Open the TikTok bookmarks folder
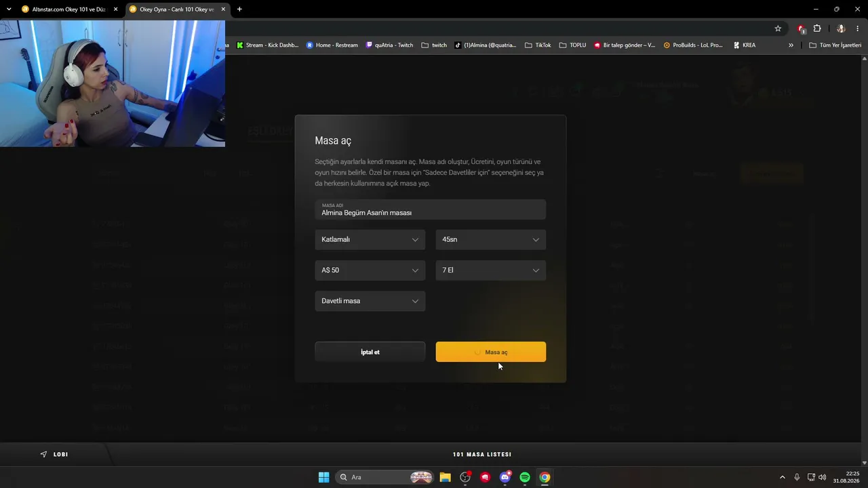The width and height of the screenshot is (868, 488). (x=538, y=45)
